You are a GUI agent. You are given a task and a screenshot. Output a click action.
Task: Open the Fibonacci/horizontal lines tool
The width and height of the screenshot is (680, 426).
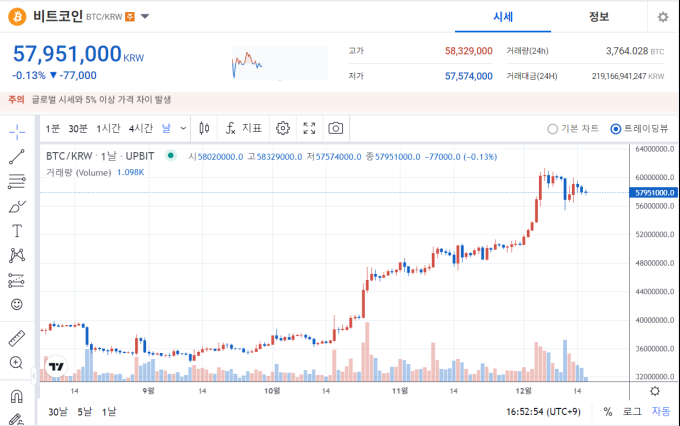[x=17, y=181]
